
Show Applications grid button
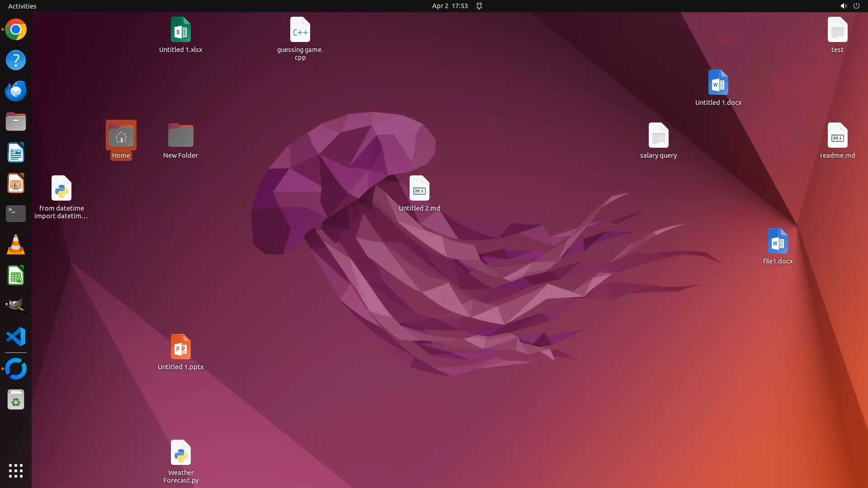tap(16, 470)
